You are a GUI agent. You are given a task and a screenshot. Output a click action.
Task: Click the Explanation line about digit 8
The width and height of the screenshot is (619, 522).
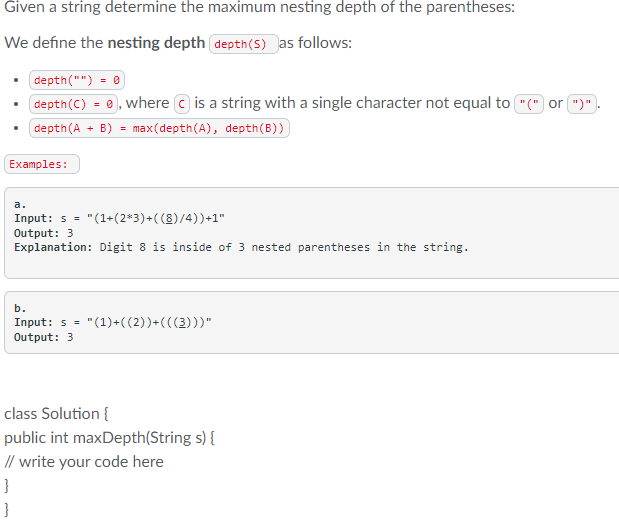(241, 247)
